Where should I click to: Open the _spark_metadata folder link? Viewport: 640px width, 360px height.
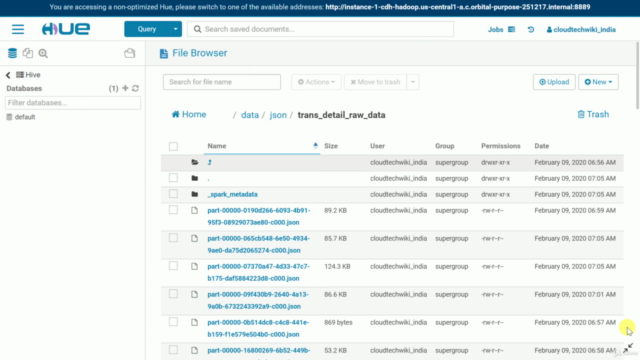click(x=232, y=194)
